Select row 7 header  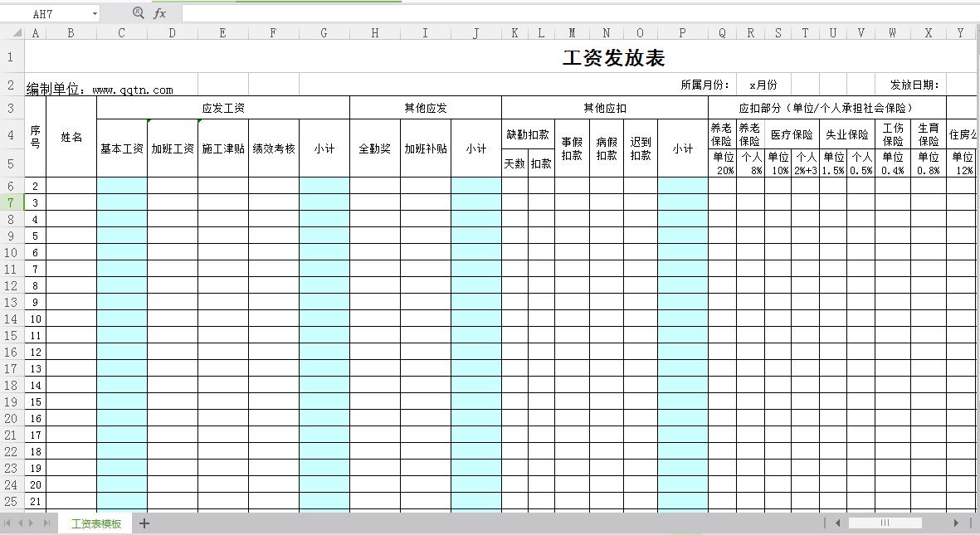[12, 202]
